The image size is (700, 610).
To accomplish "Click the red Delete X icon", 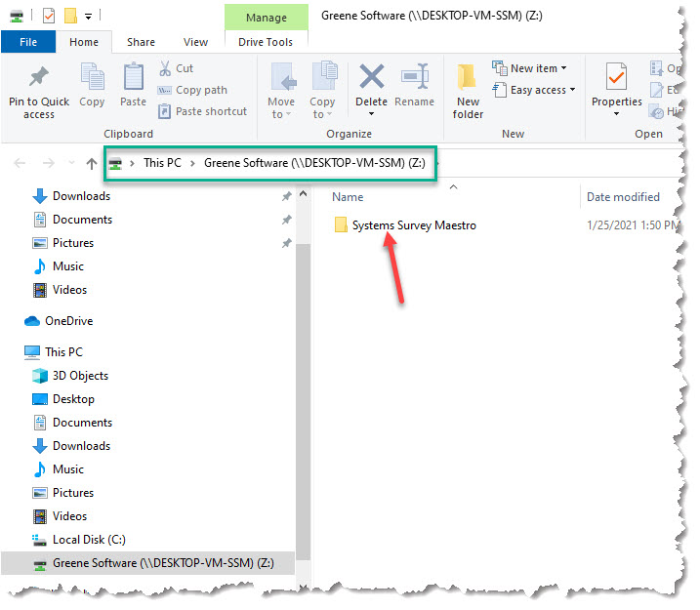I will pyautogui.click(x=371, y=78).
